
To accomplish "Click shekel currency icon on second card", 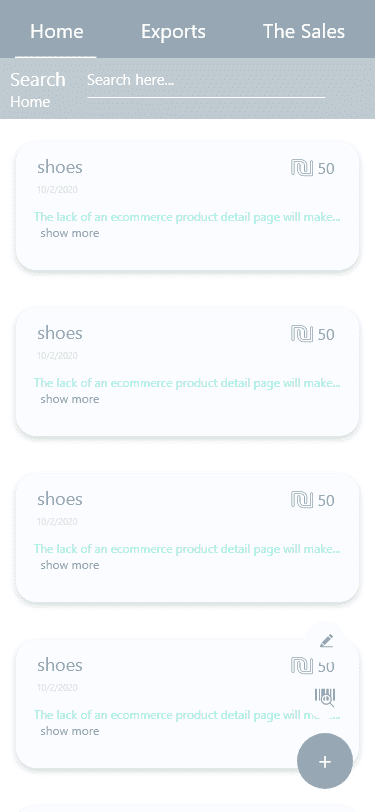I will (x=302, y=334).
